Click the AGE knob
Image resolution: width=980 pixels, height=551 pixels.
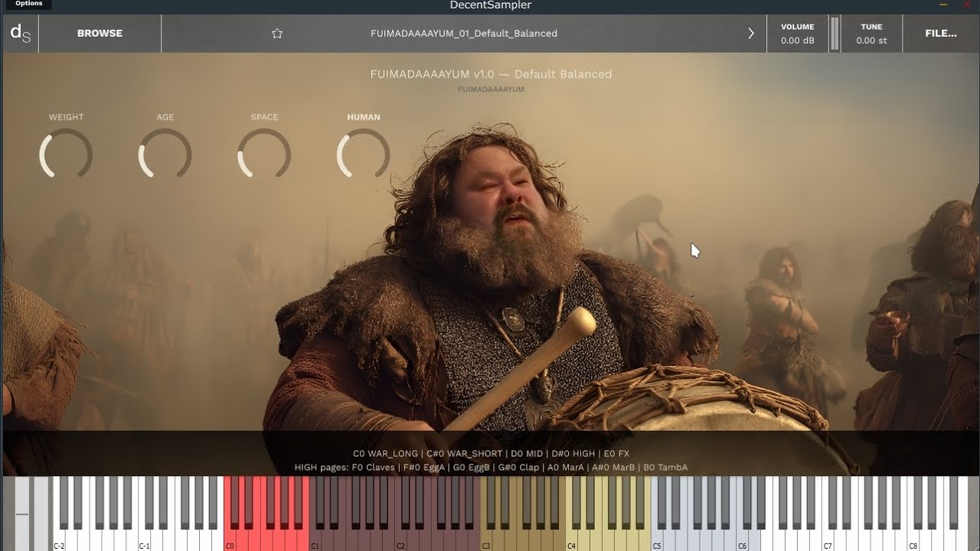pyautogui.click(x=165, y=153)
